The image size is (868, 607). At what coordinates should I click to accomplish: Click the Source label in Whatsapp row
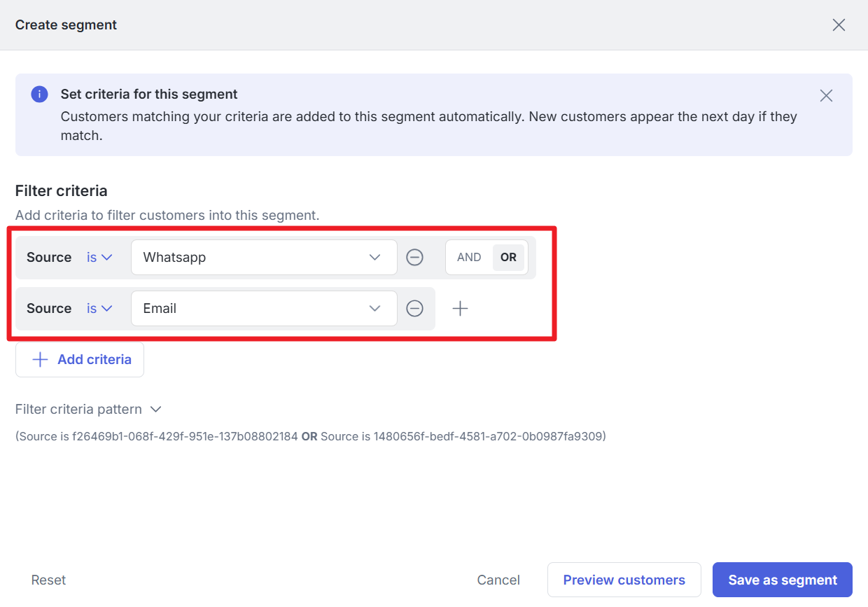coord(49,258)
